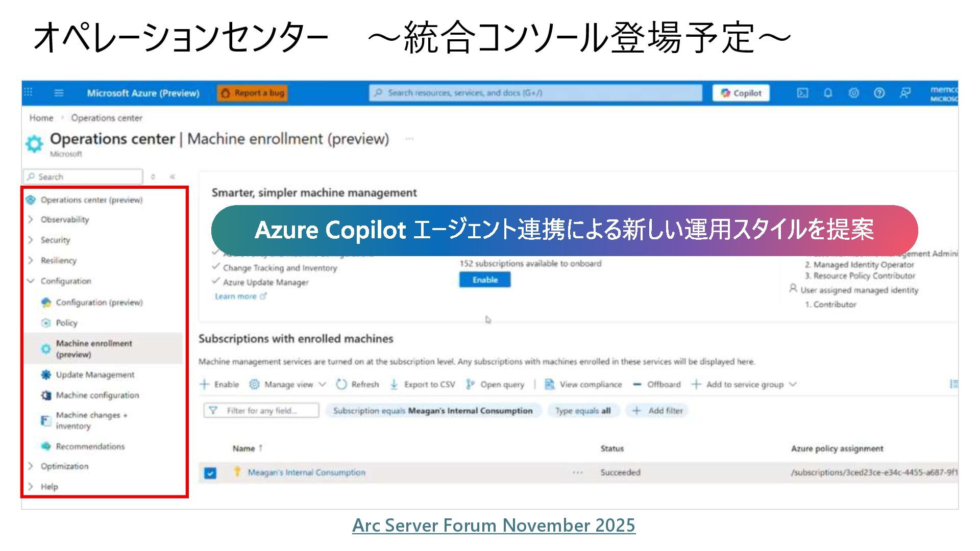Click the Refresh toolbar icon
Image resolution: width=980 pixels, height=551 pixels.
(x=357, y=384)
